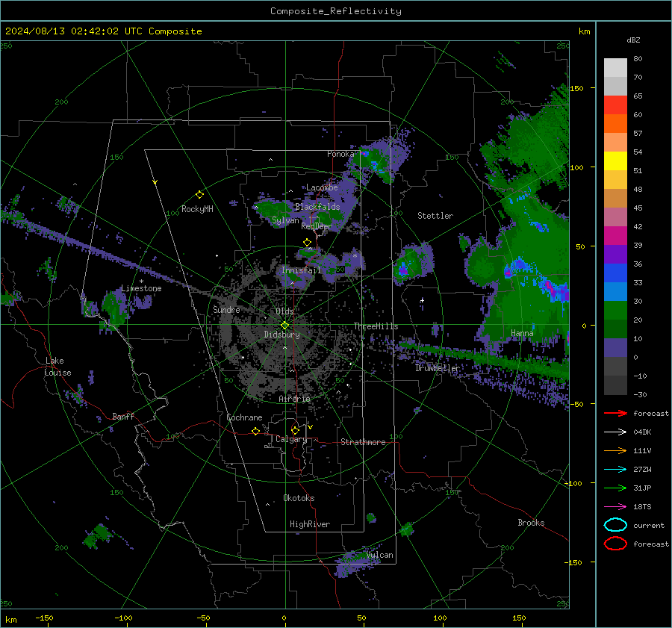Select the bright green 20-30 dBZ swatch
672x628 pixels.
[x=615, y=310]
